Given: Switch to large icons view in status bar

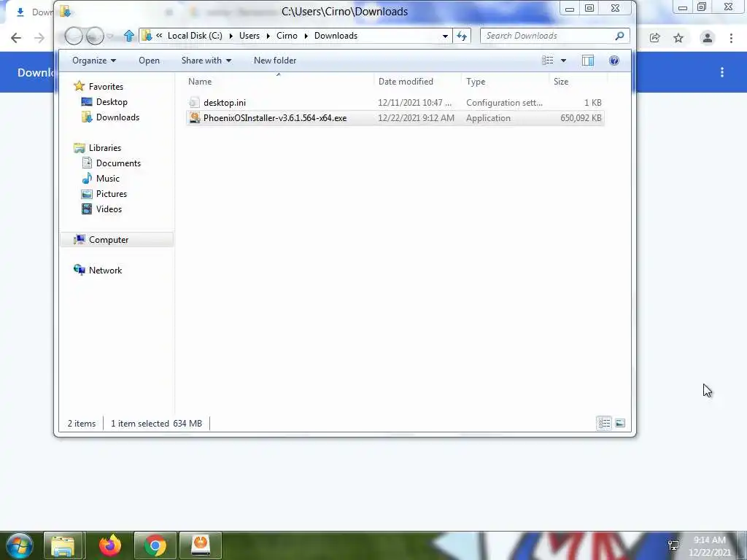Looking at the screenshot, I should (620, 423).
